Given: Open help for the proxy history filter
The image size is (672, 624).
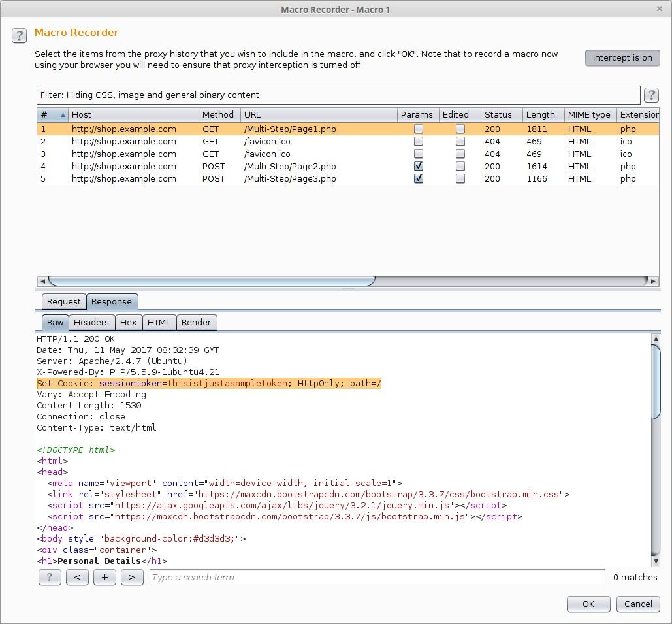Looking at the screenshot, I should (x=651, y=95).
